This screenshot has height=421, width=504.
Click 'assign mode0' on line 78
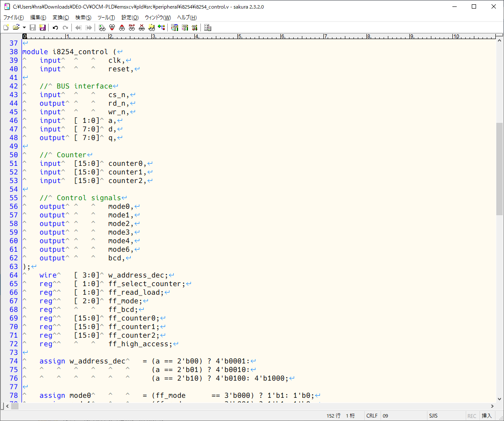pos(65,396)
